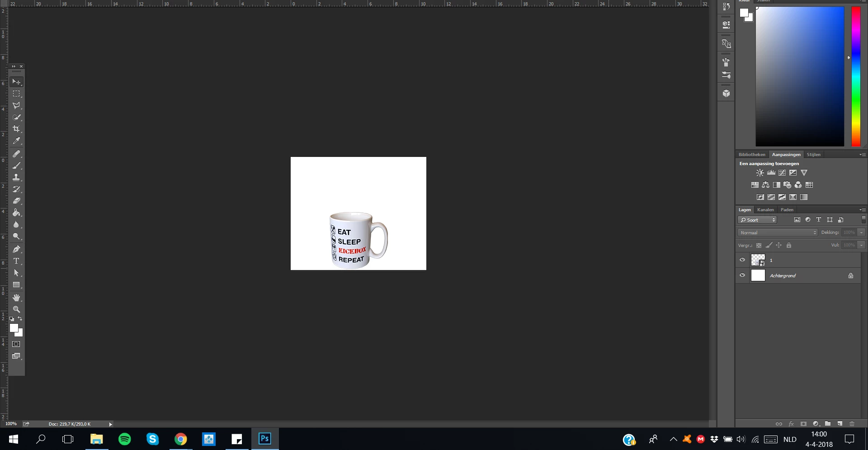Select the Rectangle shape tool

click(16, 284)
